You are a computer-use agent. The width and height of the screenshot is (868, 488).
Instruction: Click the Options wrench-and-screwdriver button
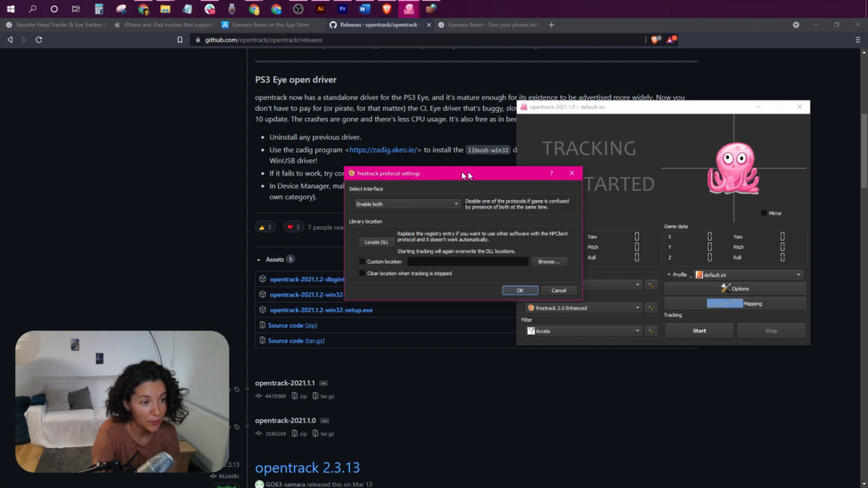pyautogui.click(x=735, y=288)
